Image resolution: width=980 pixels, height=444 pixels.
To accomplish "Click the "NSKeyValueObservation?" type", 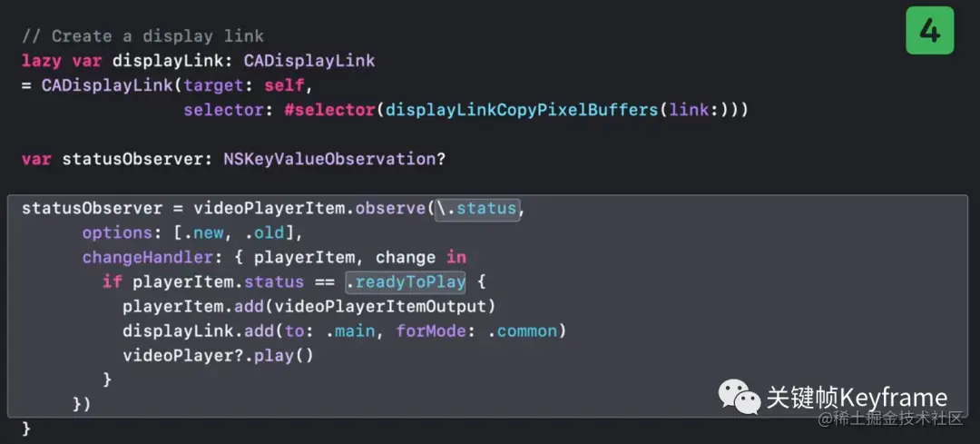I will click(x=334, y=159).
